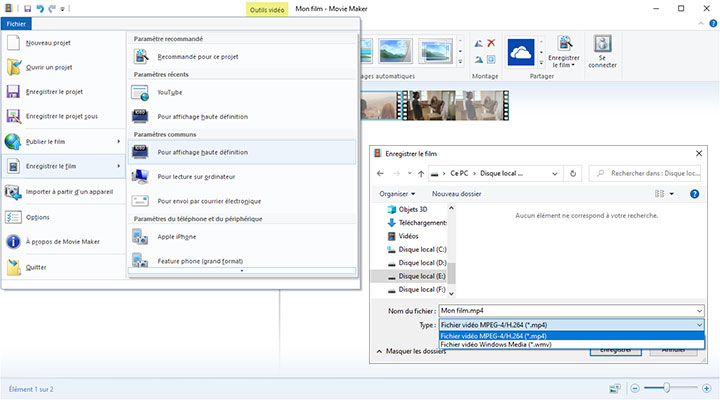720x400 pixels.
Task: Open the Organiser dropdown
Action: pos(400,193)
